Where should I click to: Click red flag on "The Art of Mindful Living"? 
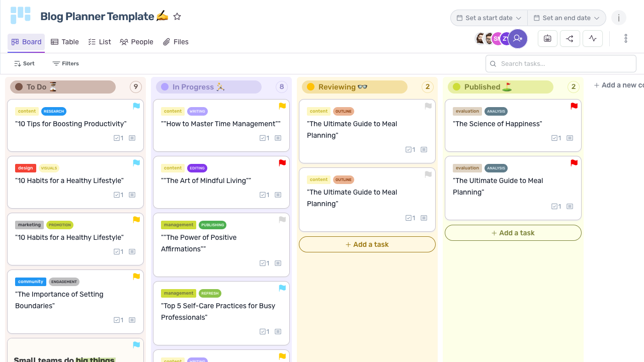click(x=282, y=163)
